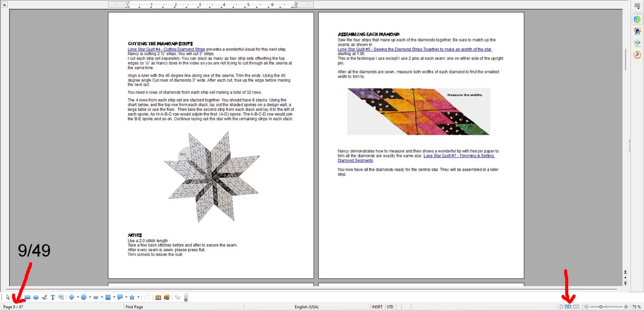The image size is (644, 311).
Task: Open the Fontwork Gallery
Action: [158, 297]
